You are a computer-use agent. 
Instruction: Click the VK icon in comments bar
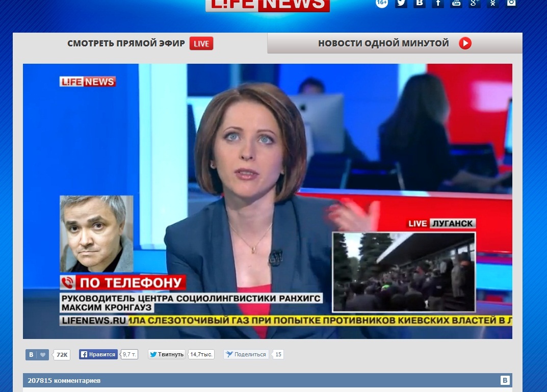point(505,380)
